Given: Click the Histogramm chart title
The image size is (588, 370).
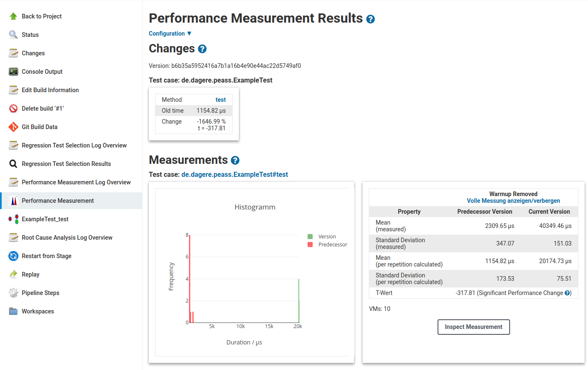Looking at the screenshot, I should point(255,207).
